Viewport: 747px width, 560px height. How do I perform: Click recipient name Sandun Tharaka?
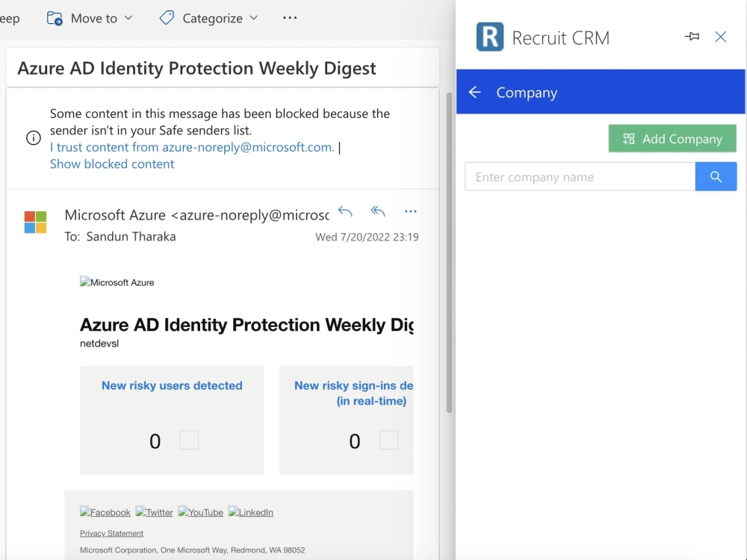pos(131,237)
